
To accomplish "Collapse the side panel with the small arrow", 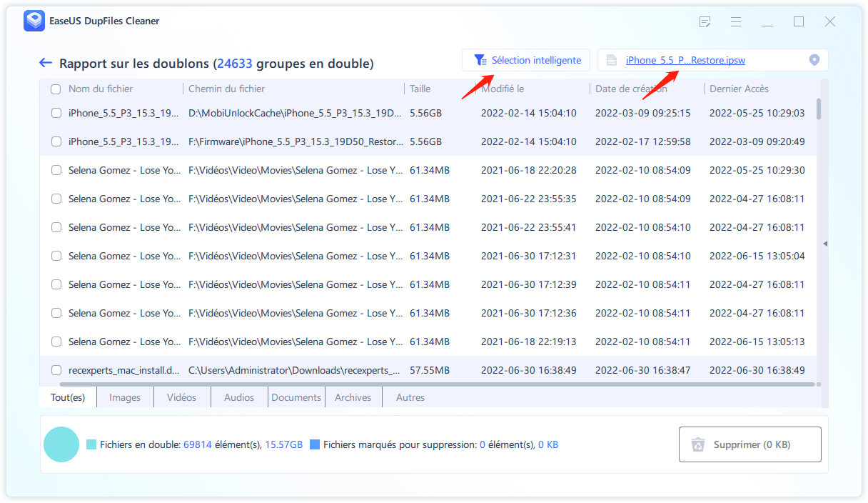I will (825, 244).
